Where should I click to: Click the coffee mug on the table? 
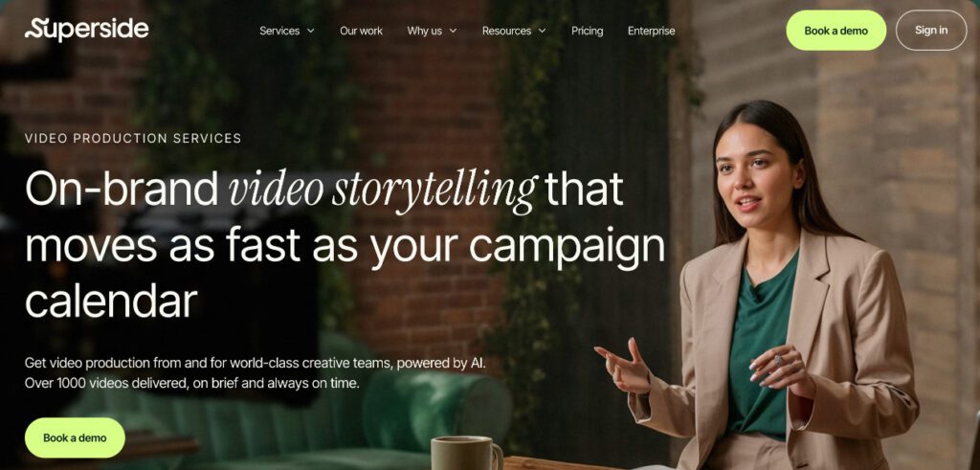click(x=467, y=453)
